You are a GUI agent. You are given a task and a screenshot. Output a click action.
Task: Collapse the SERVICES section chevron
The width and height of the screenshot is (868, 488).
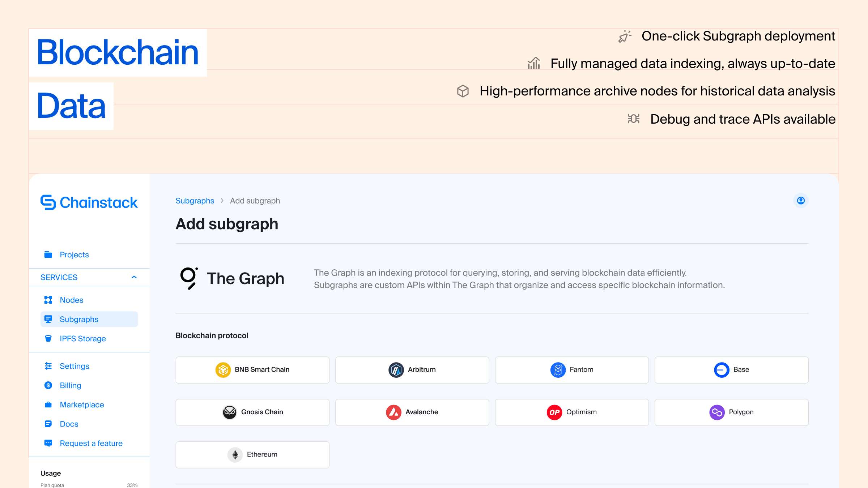(x=134, y=277)
